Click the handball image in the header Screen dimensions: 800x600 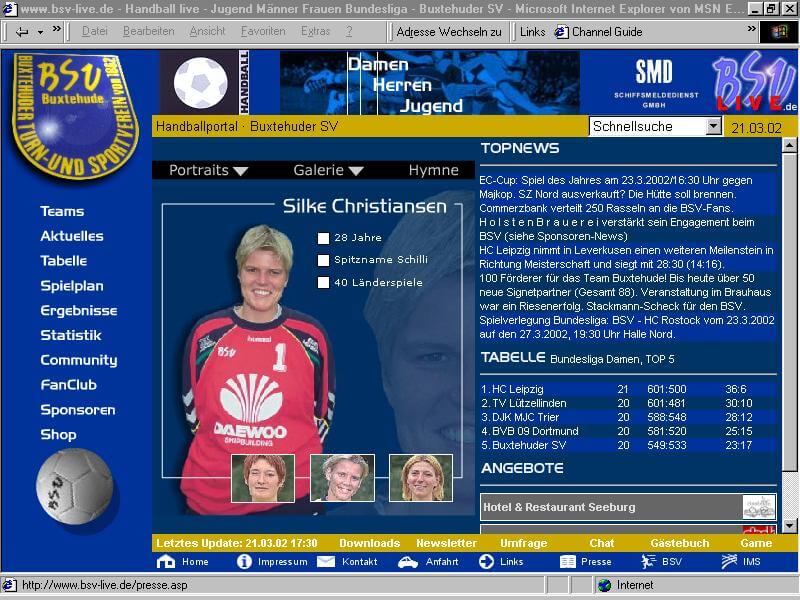click(x=201, y=83)
